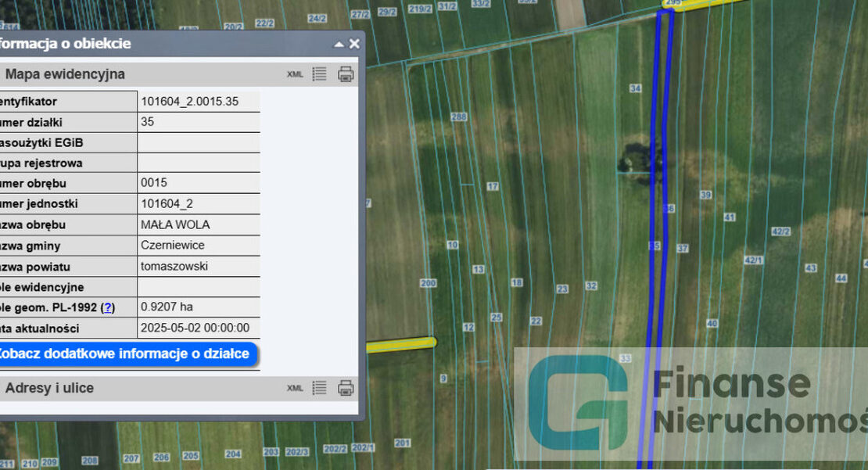The image size is (868, 470).
Task: Select parcel 39 on the map
Action: coord(705,195)
